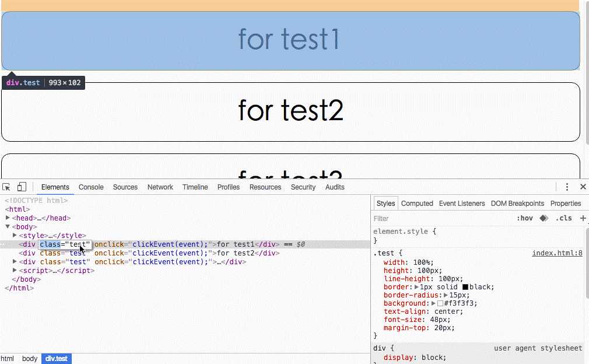
Task: Expand the background shorthand triangle
Action: click(433, 303)
